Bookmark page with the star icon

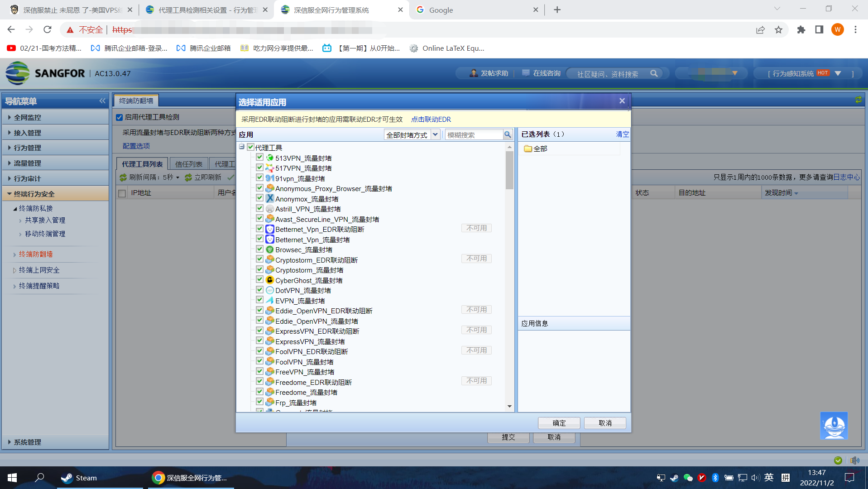click(778, 30)
